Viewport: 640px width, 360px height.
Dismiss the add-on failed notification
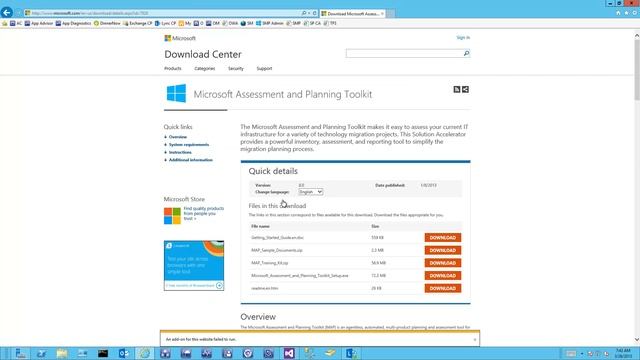tap(475, 340)
